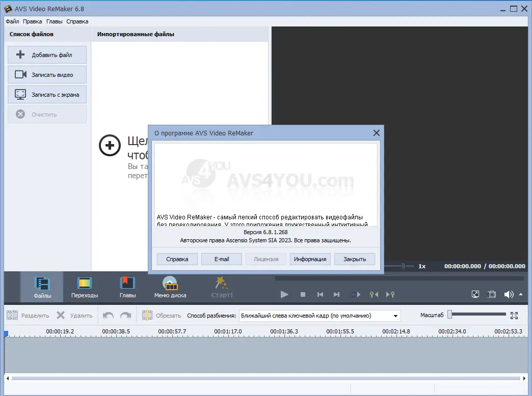This screenshot has width=532, height=396.
Task: Click the Старт! magic wand icon
Action: pyautogui.click(x=221, y=283)
